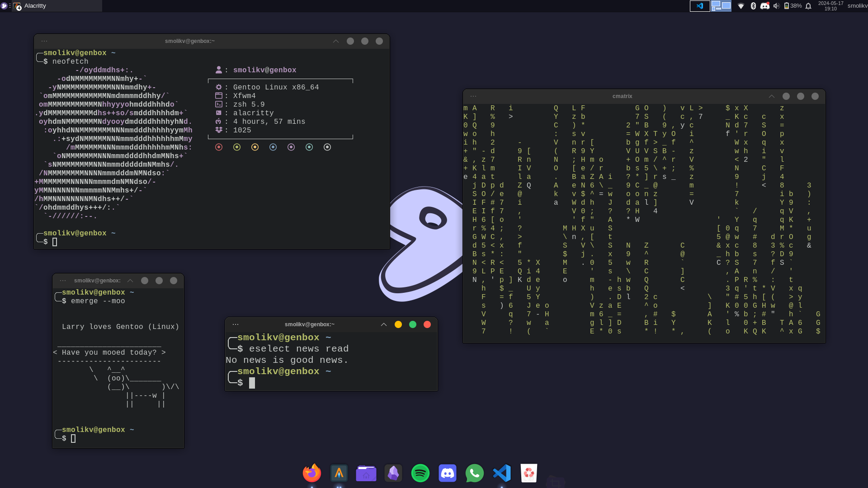The height and width of the screenshot is (488, 868).
Task: Open Discord from the dock
Action: click(x=448, y=473)
